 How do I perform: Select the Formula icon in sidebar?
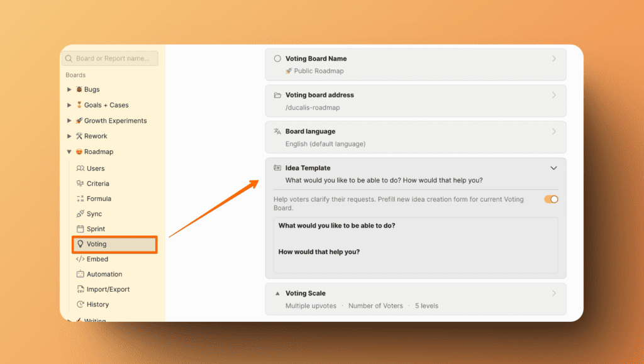[x=80, y=198]
